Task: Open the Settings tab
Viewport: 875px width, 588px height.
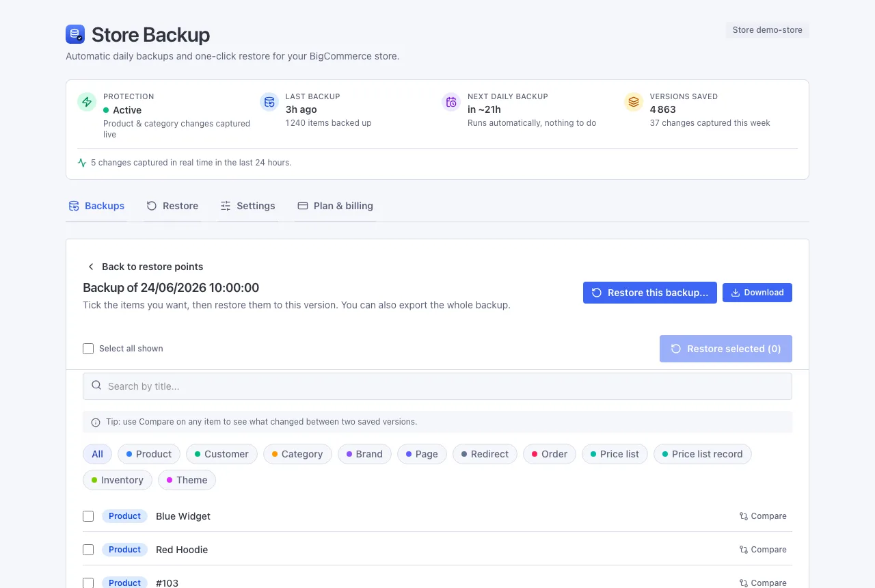Action: coord(247,206)
